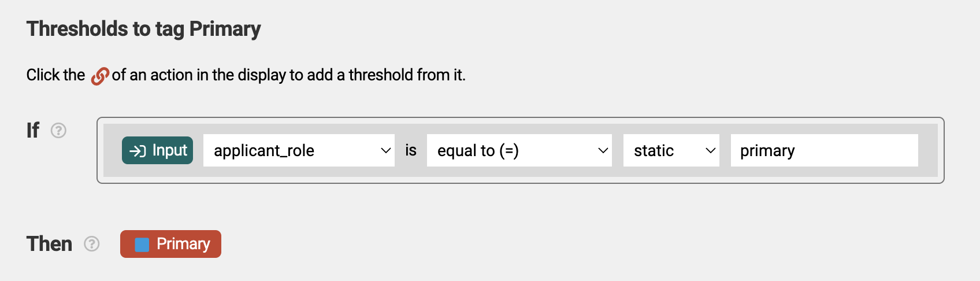Click the chevron on the equal to selector
This screenshot has height=281, width=980.
click(603, 151)
